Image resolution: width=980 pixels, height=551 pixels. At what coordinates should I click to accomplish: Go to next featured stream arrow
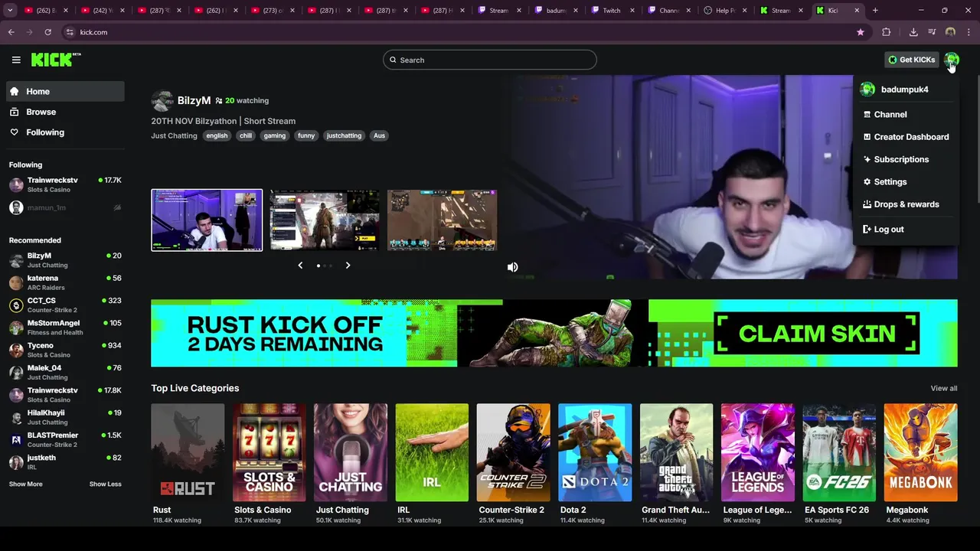(x=348, y=266)
